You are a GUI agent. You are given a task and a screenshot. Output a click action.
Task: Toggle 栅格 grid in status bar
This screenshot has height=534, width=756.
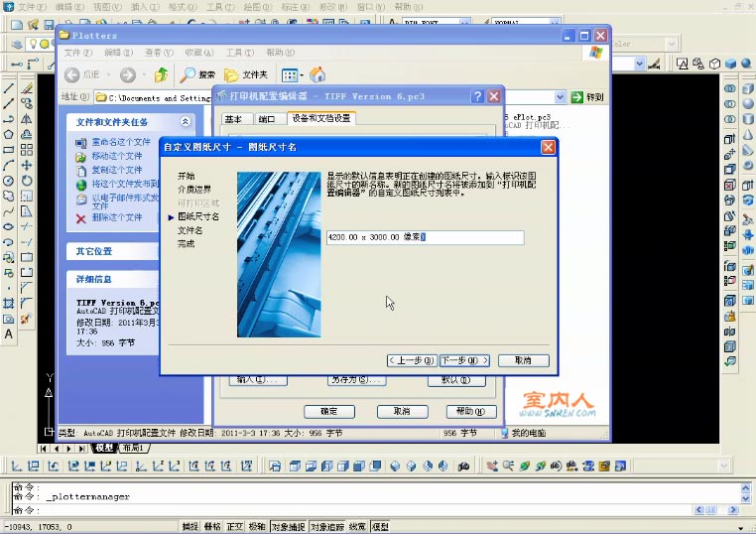click(212, 527)
